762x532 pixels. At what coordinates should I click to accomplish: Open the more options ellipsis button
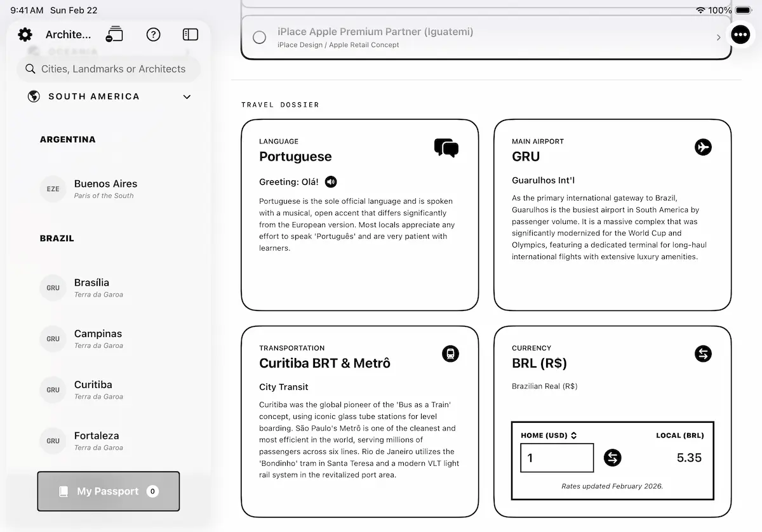740,34
